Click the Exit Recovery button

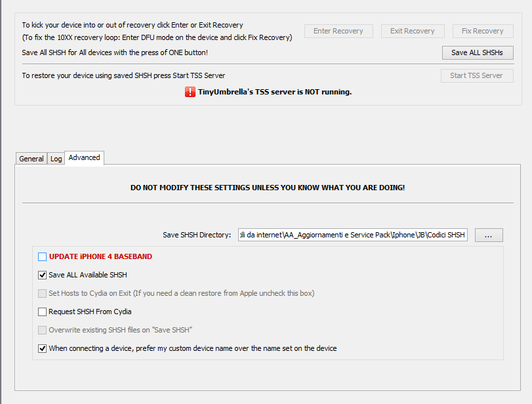(x=413, y=31)
